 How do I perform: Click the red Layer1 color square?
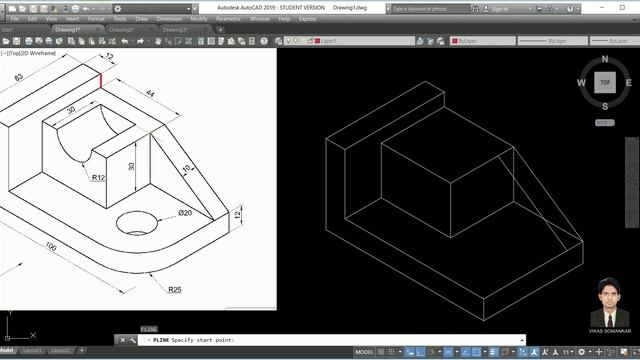(318, 41)
